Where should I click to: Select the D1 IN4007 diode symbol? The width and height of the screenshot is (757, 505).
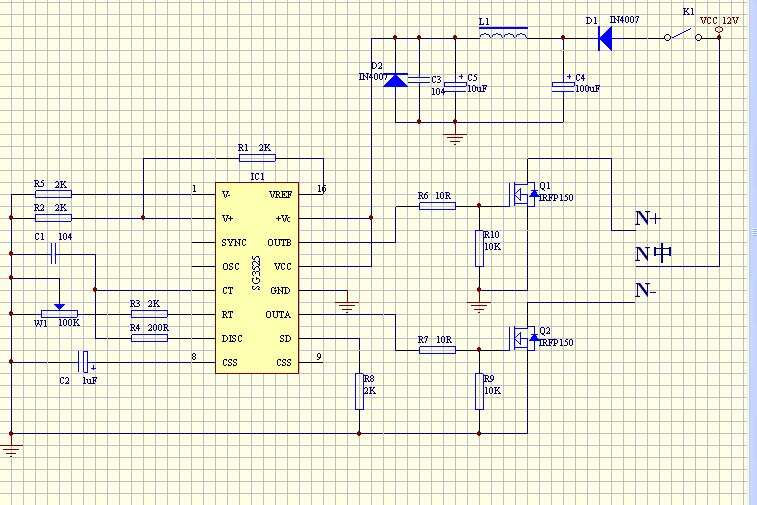604,38
